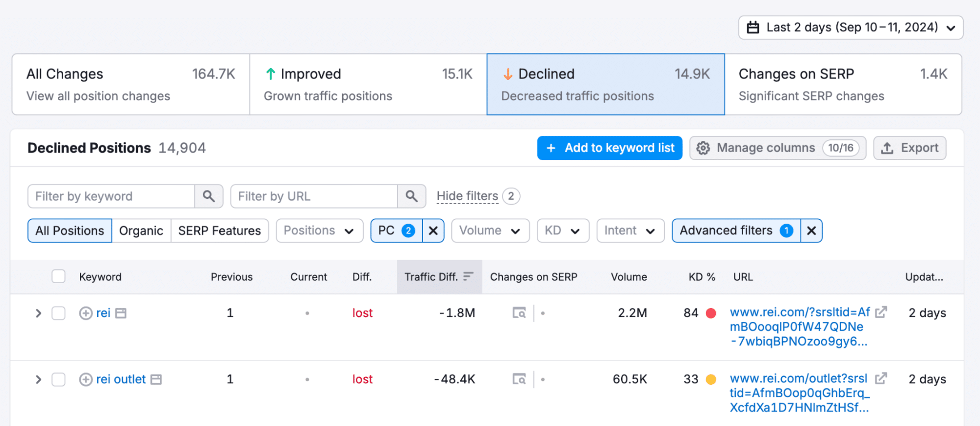Switch to Changes on SERP tab

pos(843,84)
